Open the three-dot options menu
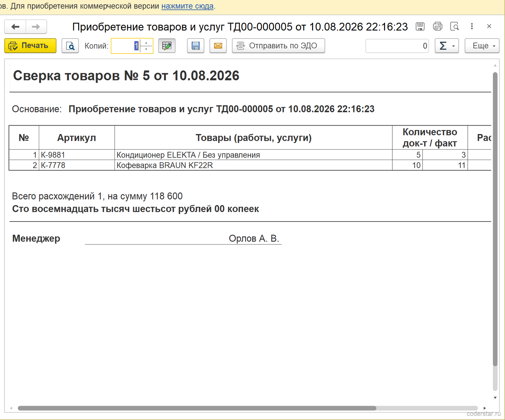Screen dimensions: 505x420 click(x=472, y=27)
